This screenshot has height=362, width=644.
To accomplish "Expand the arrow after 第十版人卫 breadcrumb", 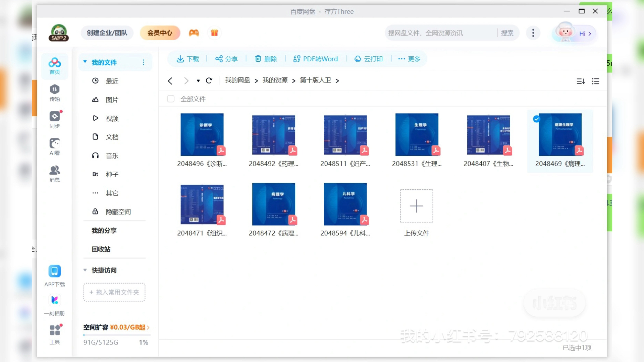I will click(337, 81).
